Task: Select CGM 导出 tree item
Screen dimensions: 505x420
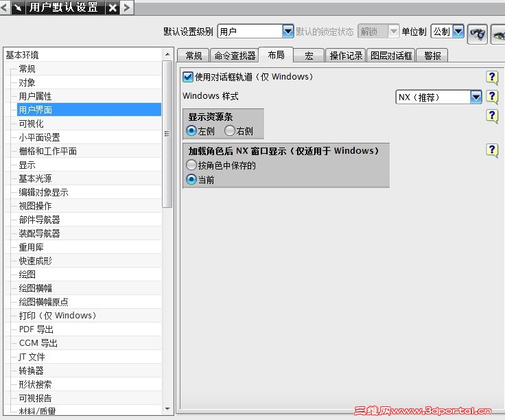Action: tap(38, 343)
